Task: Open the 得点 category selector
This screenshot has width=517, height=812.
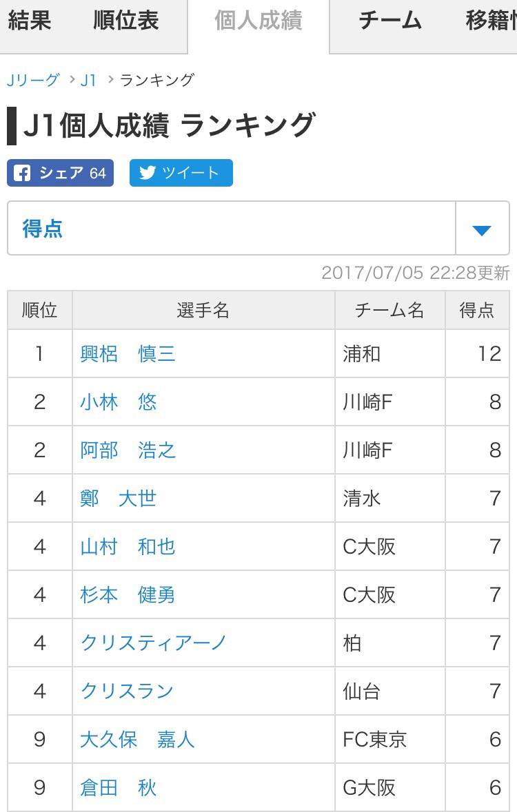Action: pos(258,229)
